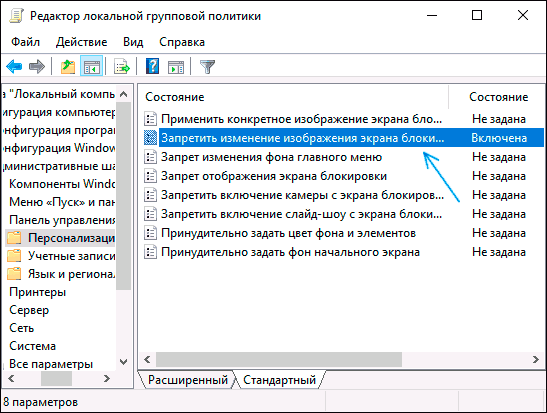Screen dimensions: 547x413
Task: Toggle the console tree pane icon
Action: [91, 66]
